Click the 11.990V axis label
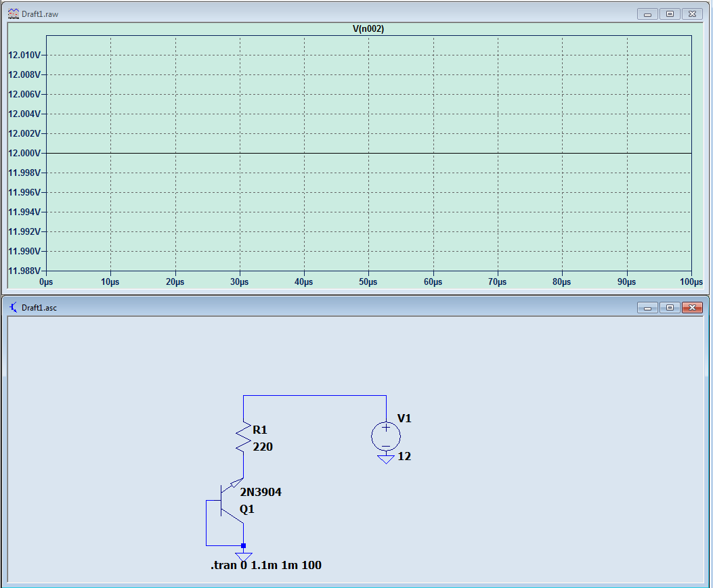Image resolution: width=713 pixels, height=588 pixels. pos(24,251)
